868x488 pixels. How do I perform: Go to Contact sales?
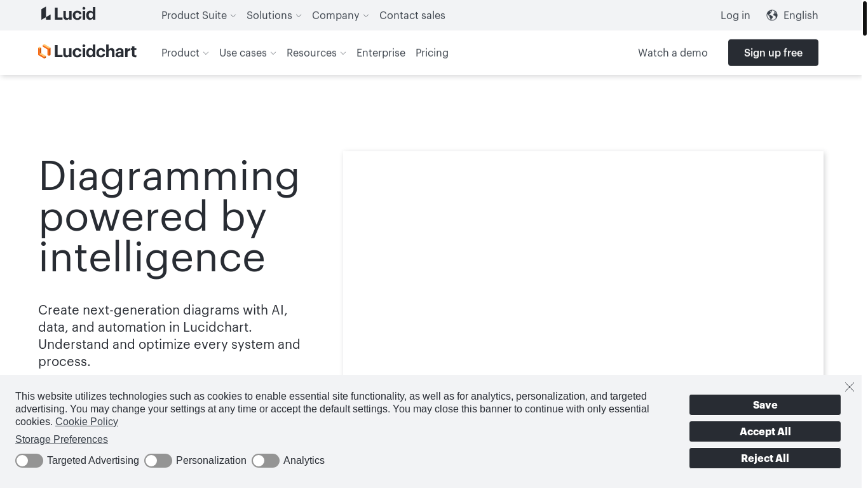tap(412, 15)
